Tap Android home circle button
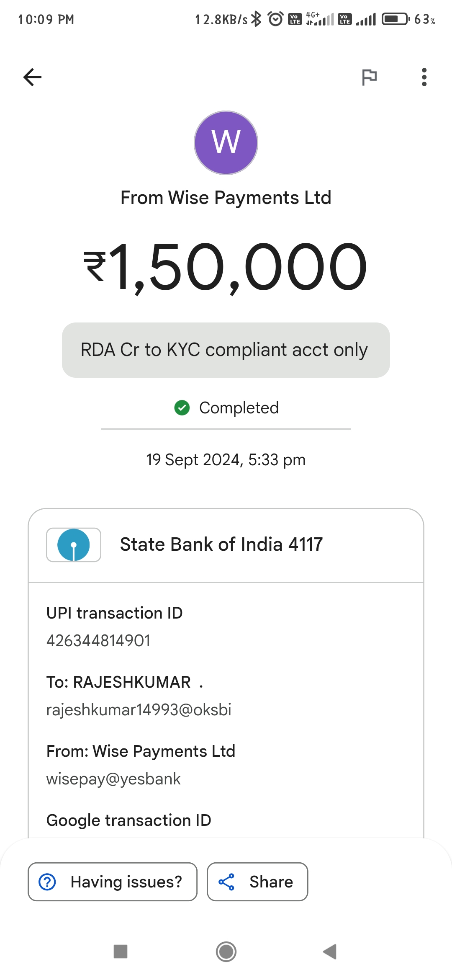 [226, 952]
